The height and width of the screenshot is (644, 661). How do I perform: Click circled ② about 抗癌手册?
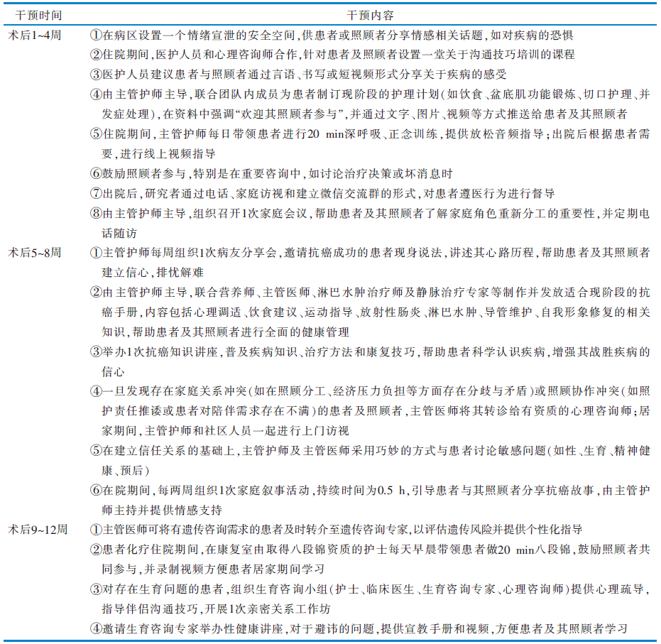pos(96,292)
